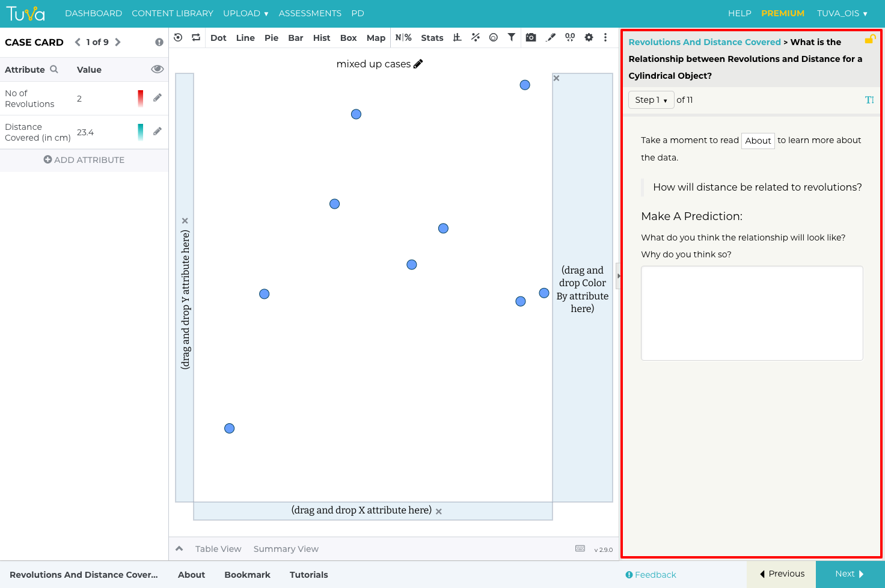The image size is (885, 588).
Task: Click the trend line scatter icon
Action: coord(476,37)
